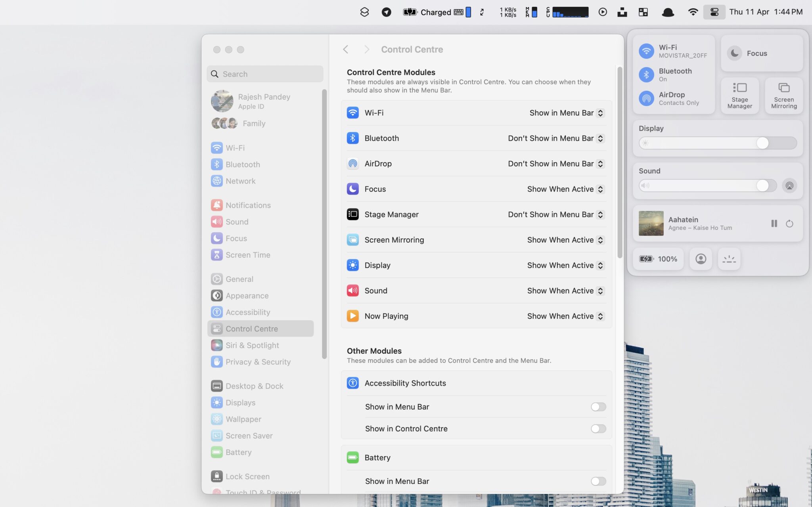812x507 pixels.
Task: Open the Stage Manager tile in Control Centre
Action: click(x=739, y=95)
